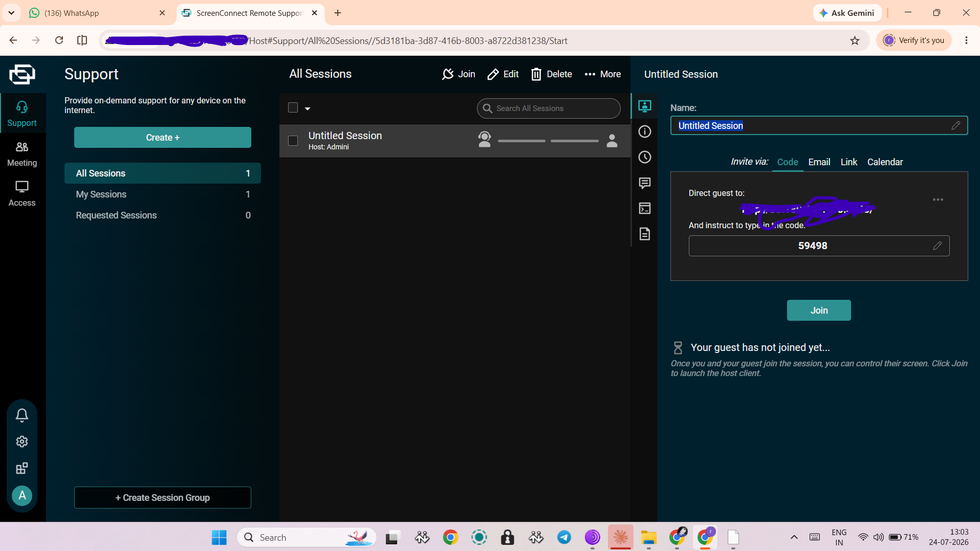Viewport: 980px width, 551px height.
Task: Switch to the Link invite tab
Action: (849, 162)
